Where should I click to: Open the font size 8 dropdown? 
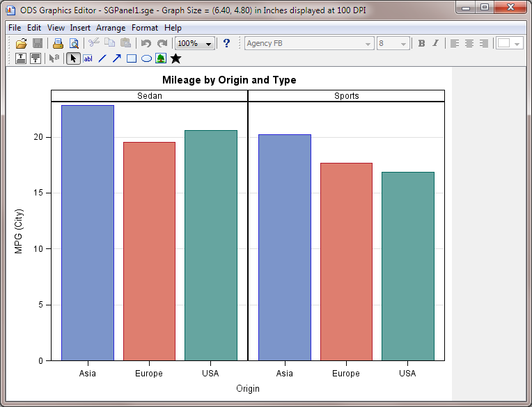tap(393, 43)
